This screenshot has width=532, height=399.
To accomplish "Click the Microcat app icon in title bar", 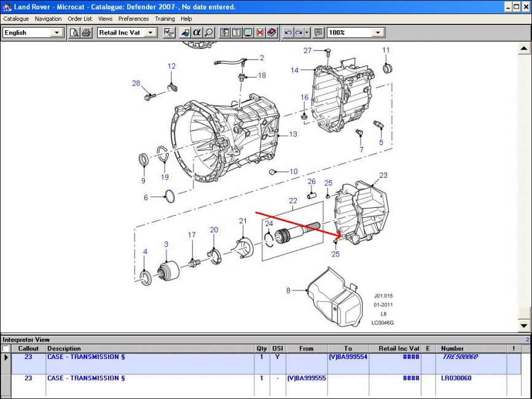I will [6, 6].
